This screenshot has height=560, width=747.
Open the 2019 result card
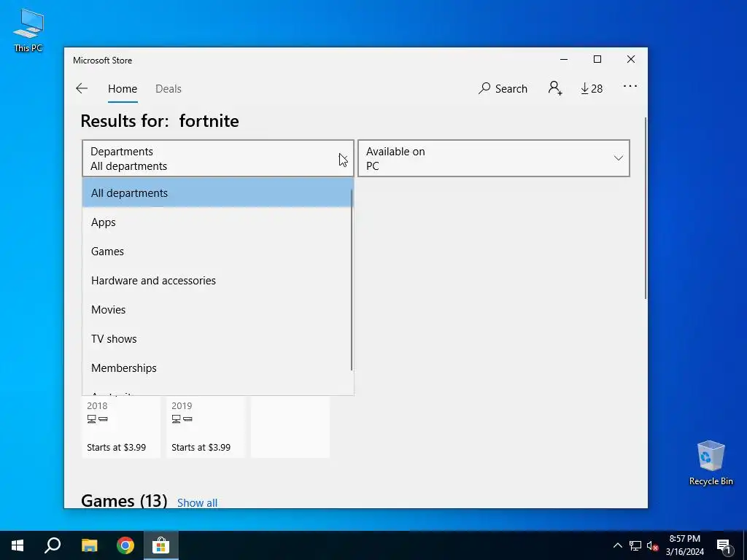[x=206, y=427]
